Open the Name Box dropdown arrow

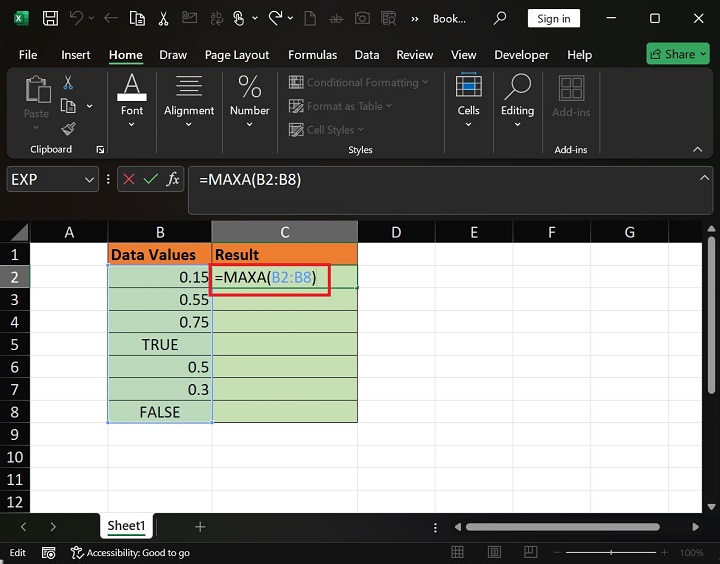[90, 180]
